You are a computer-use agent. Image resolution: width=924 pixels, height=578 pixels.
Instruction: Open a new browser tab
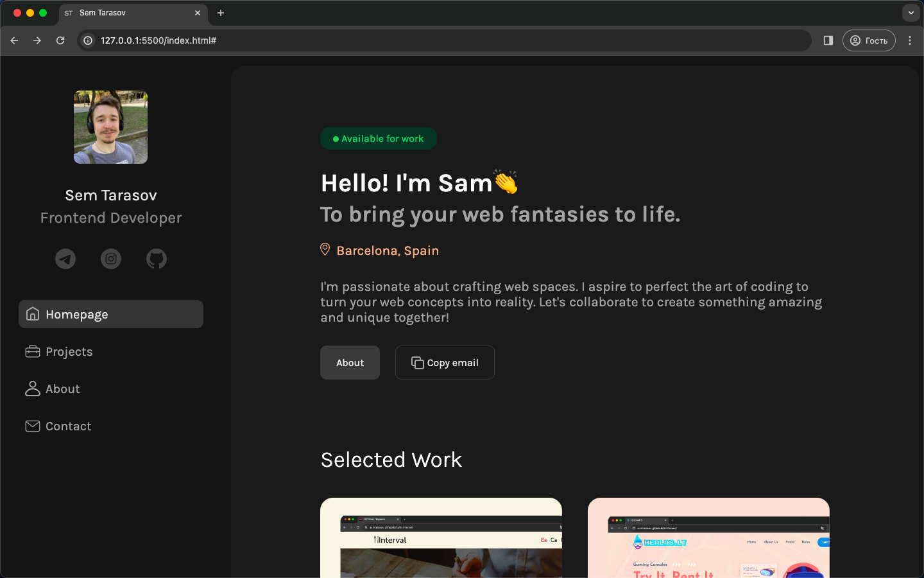[221, 13]
